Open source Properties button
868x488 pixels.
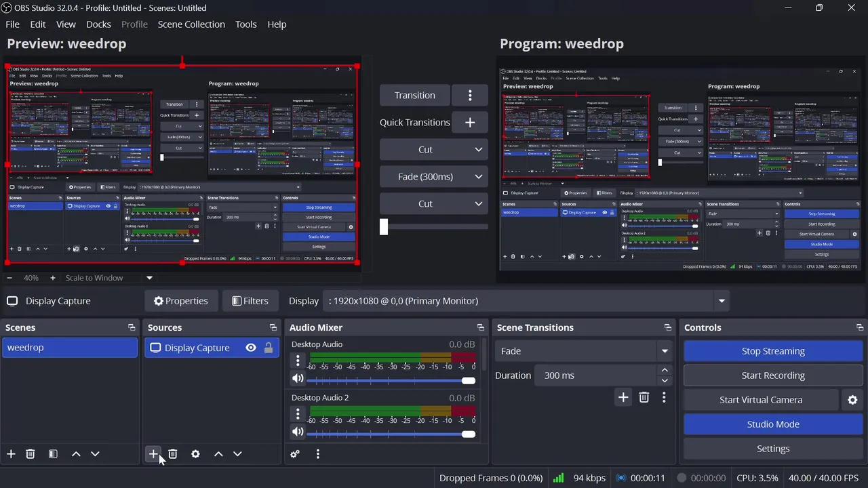(180, 301)
